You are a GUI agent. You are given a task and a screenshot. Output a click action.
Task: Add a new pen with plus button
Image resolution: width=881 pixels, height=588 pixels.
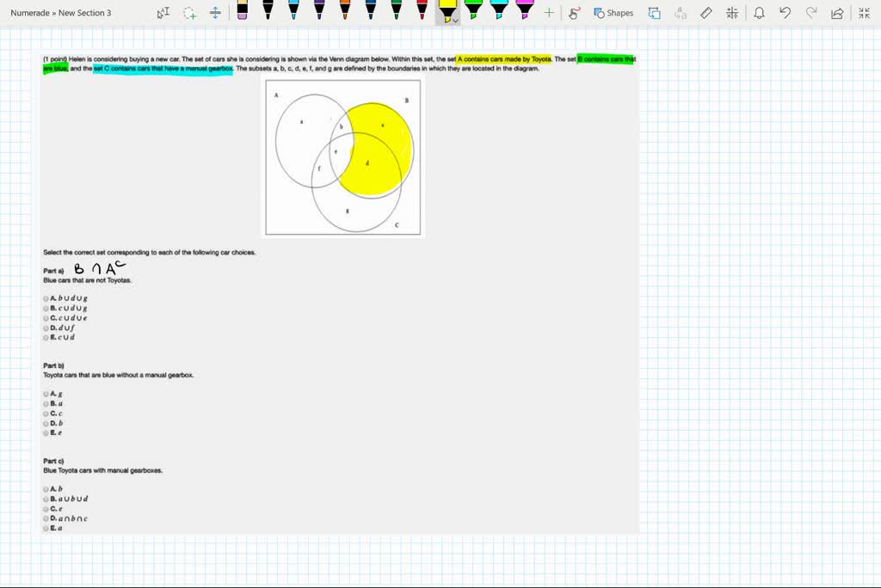point(549,13)
